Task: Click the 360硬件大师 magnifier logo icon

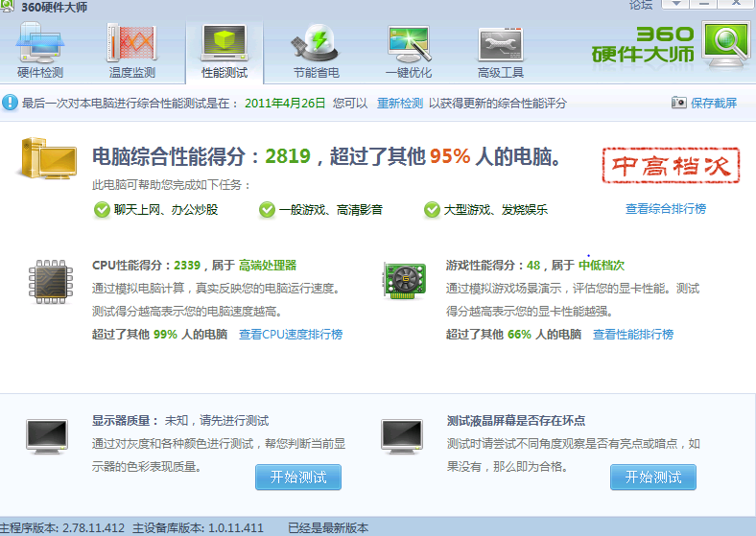Action: pyautogui.click(x=727, y=43)
